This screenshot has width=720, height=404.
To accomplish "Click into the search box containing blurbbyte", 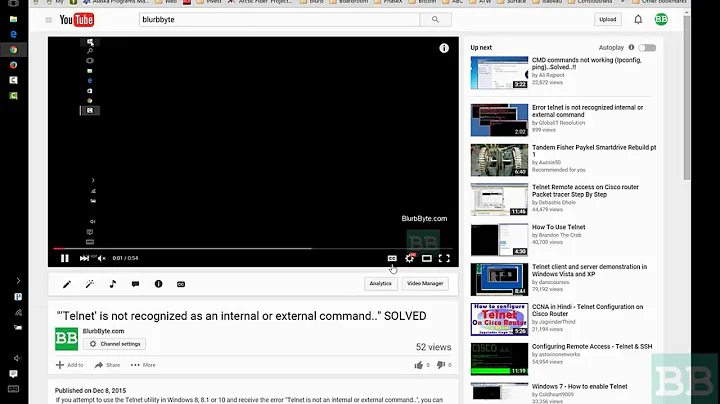I will [279, 19].
